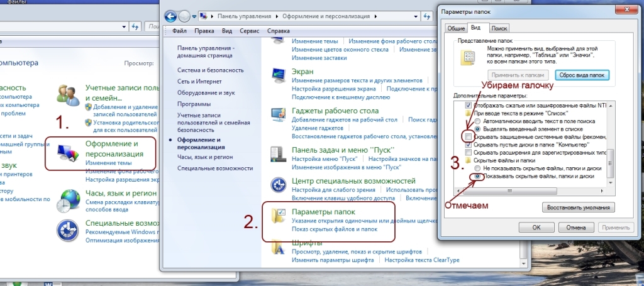Open the Шрифты fonts icon
The width and height of the screenshot is (644, 286).
point(278,248)
